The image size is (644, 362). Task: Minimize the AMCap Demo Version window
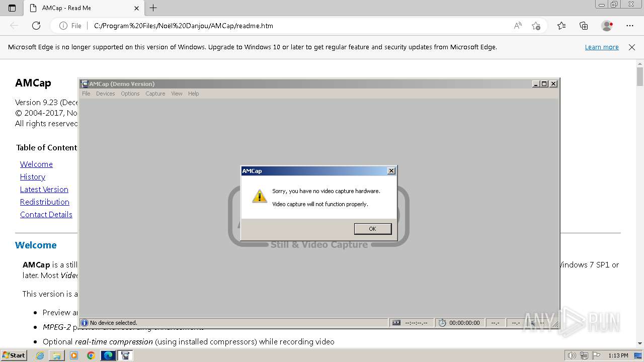tap(536, 84)
